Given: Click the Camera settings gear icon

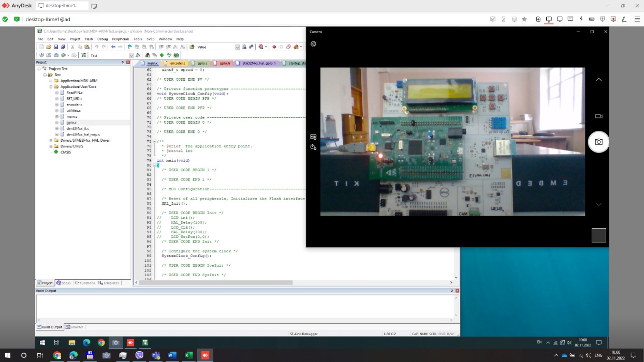Looking at the screenshot, I should pyautogui.click(x=313, y=44).
